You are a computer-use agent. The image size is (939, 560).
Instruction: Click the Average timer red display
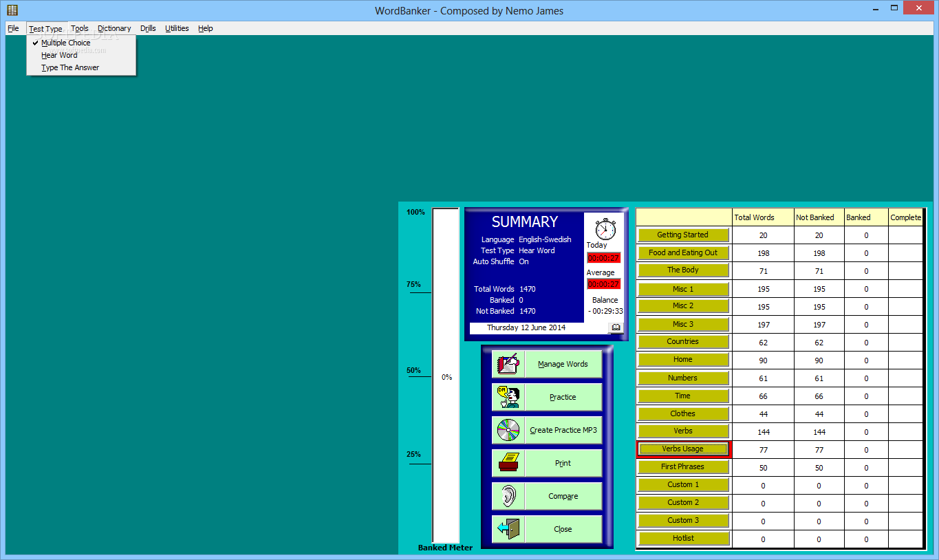coord(603,284)
